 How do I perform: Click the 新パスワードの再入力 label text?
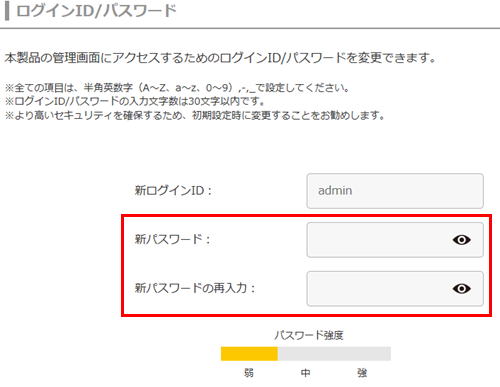195,288
